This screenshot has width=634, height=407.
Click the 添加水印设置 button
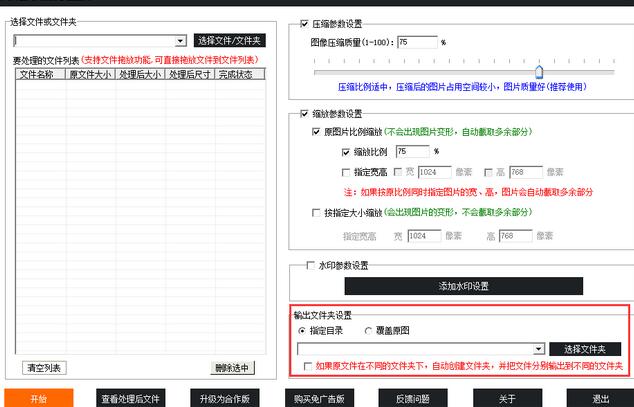[x=464, y=286]
